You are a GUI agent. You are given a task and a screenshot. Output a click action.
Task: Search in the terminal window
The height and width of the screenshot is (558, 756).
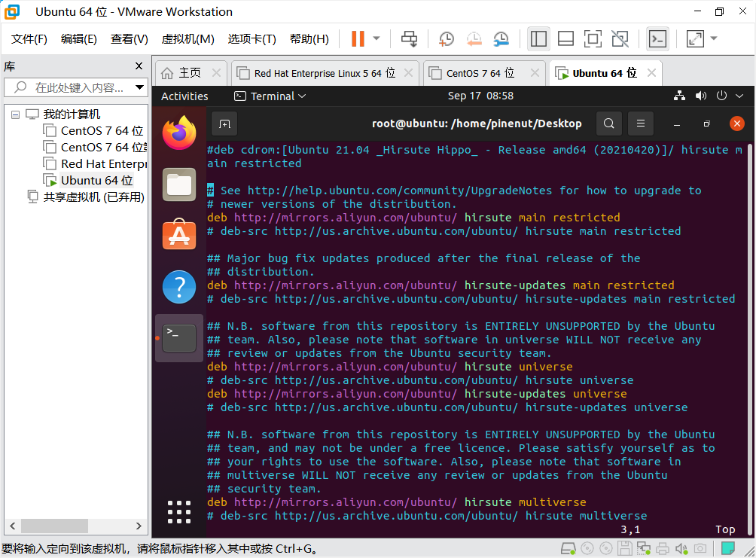click(608, 124)
